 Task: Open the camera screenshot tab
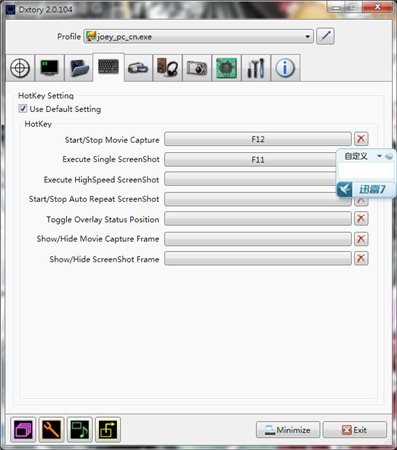(x=197, y=68)
